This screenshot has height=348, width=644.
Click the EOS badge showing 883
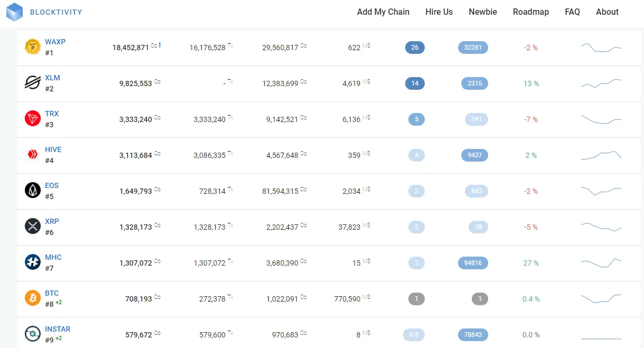[x=477, y=191]
